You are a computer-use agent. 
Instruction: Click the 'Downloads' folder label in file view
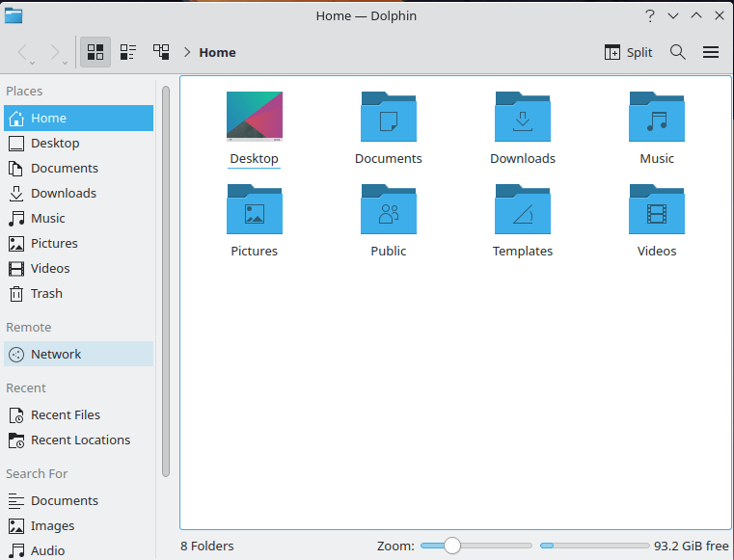(x=523, y=159)
